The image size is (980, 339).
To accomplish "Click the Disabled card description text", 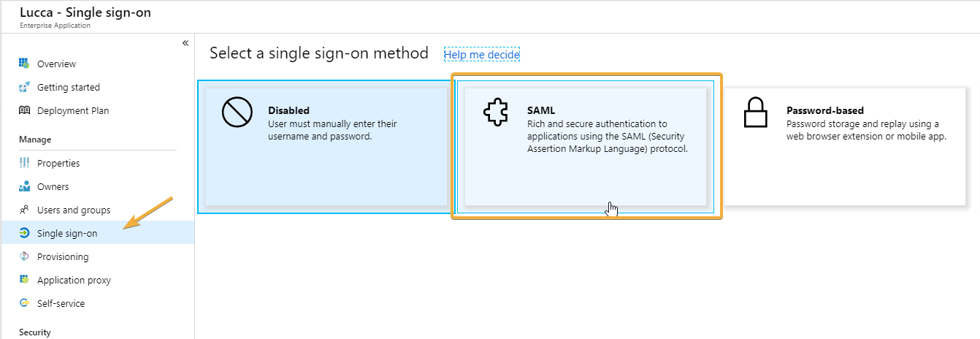I will click(332, 130).
